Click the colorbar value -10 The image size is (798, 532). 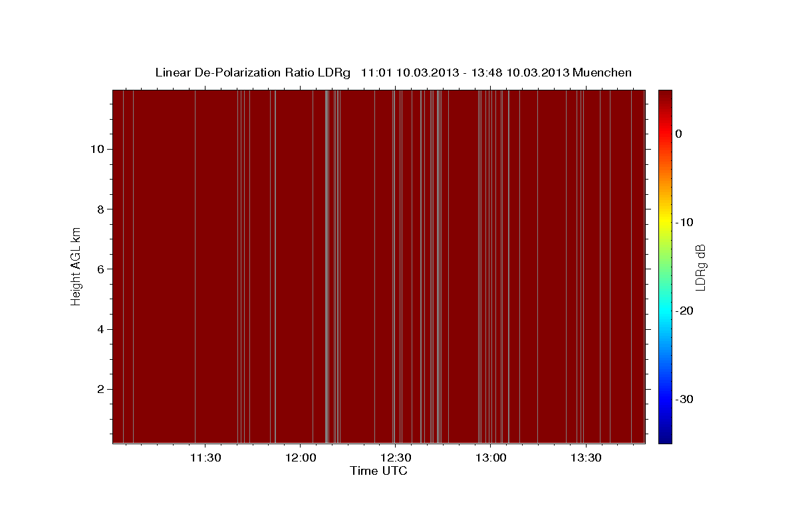[684, 222]
